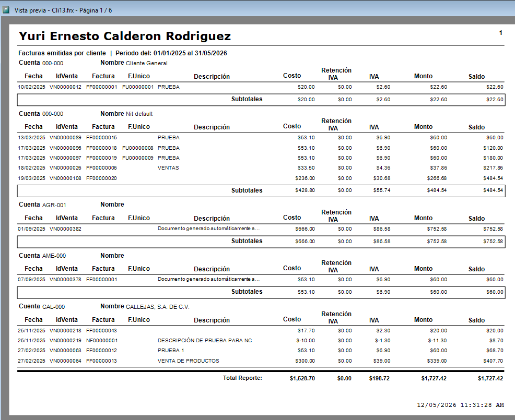Click report total IVA '$198.72'

(379, 378)
